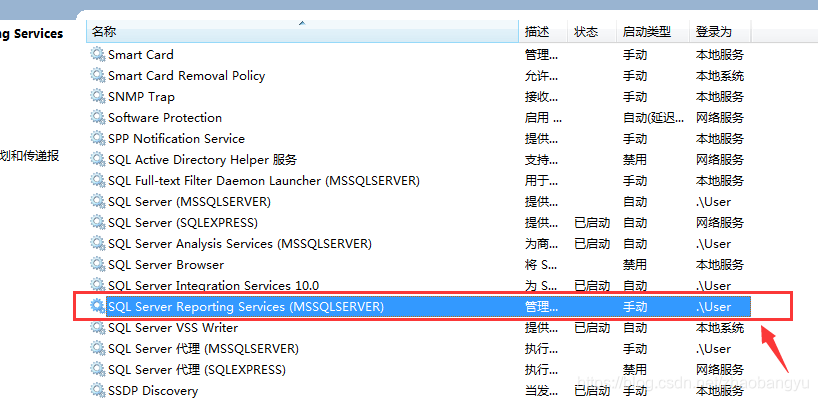818x401 pixels.
Task: Select the SQL Server Browser gear icon
Action: coord(98,264)
